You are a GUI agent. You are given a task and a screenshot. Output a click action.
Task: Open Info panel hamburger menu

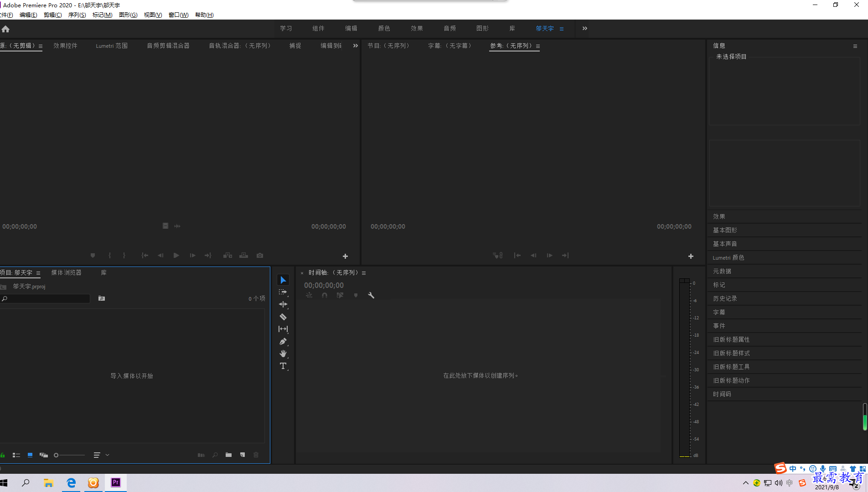click(855, 46)
